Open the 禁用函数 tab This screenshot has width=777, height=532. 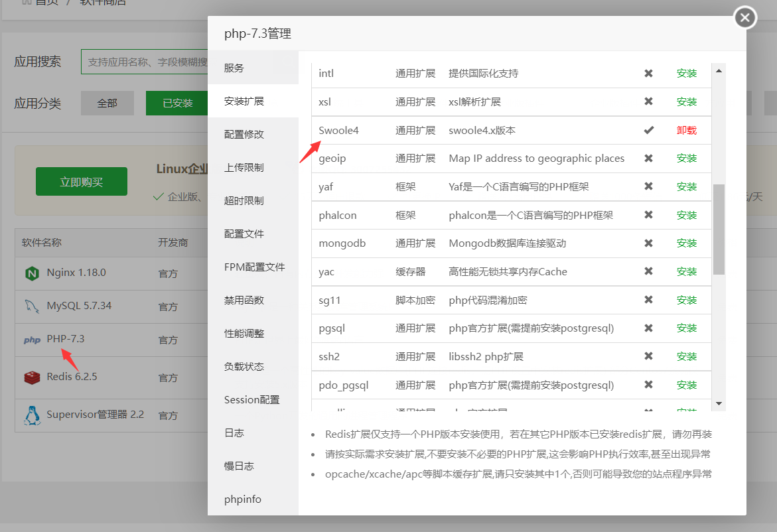coord(253,300)
